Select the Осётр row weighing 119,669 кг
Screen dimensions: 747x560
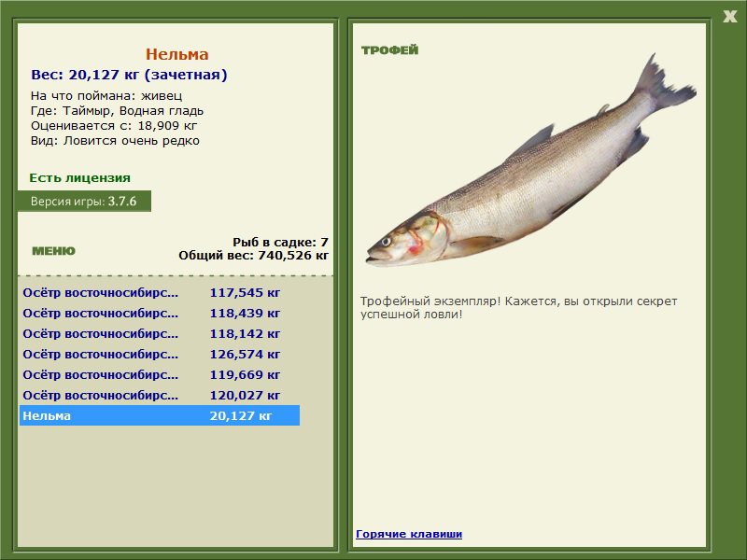click(x=160, y=374)
